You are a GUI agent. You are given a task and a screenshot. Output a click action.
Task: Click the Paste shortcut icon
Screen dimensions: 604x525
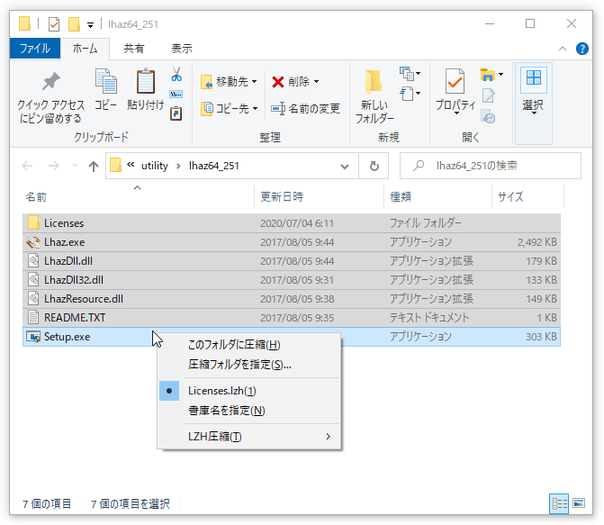(176, 114)
